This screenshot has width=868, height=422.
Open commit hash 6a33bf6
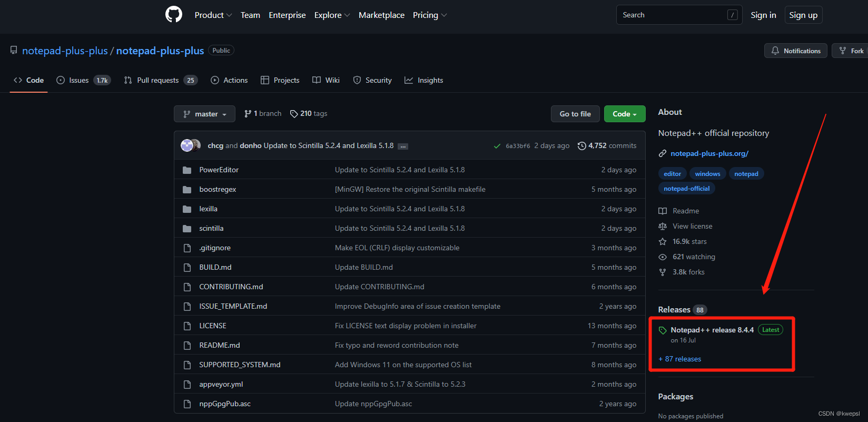point(518,146)
